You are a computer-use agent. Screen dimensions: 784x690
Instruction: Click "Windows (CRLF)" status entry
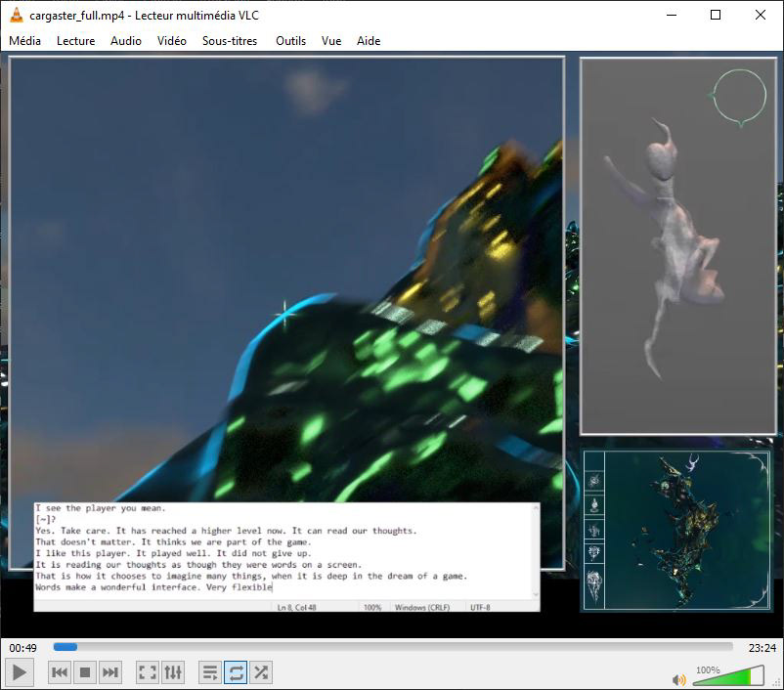(422, 608)
